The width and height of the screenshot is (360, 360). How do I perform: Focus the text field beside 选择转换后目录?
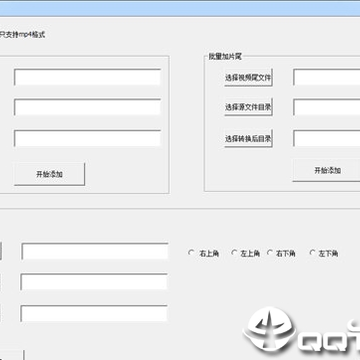click(x=327, y=138)
